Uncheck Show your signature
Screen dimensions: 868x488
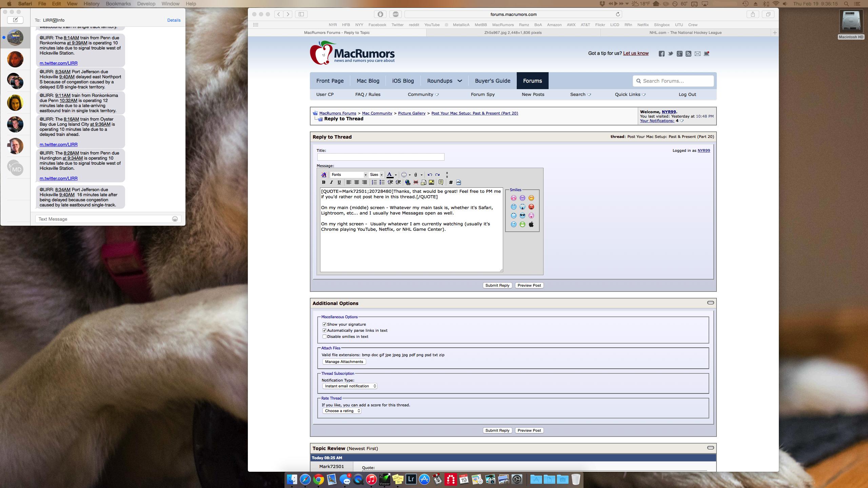tap(324, 324)
